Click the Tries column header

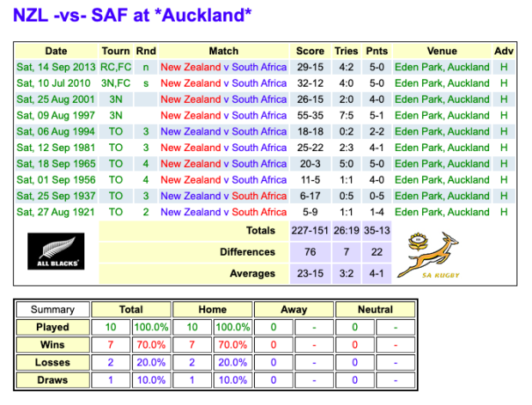pos(346,51)
